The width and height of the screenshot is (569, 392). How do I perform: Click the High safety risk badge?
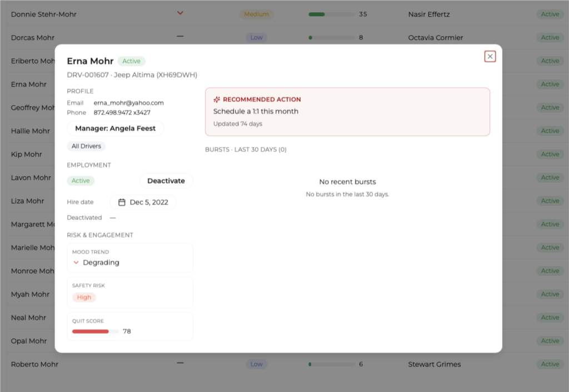tap(84, 298)
